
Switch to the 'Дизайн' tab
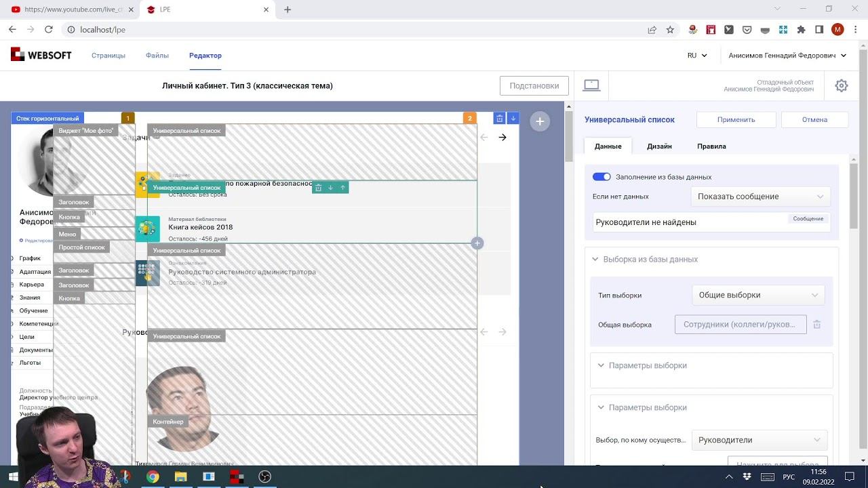pyautogui.click(x=659, y=146)
